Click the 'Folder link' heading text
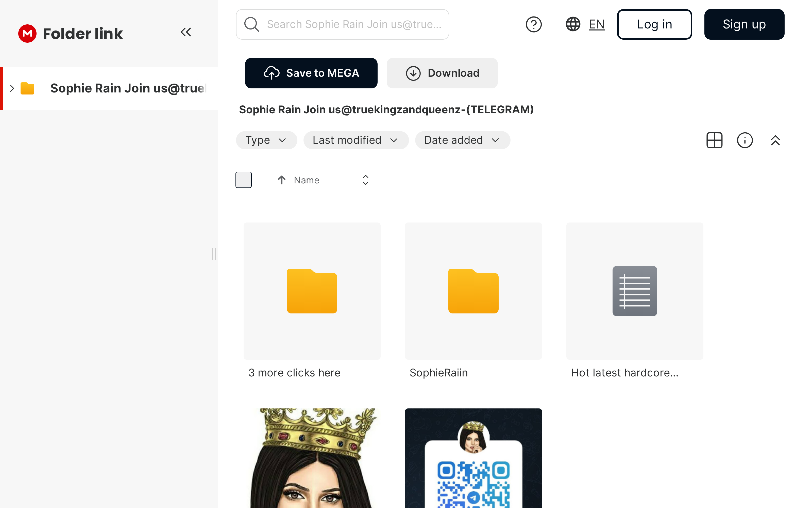This screenshot has height=508, width=812. pos(83,34)
